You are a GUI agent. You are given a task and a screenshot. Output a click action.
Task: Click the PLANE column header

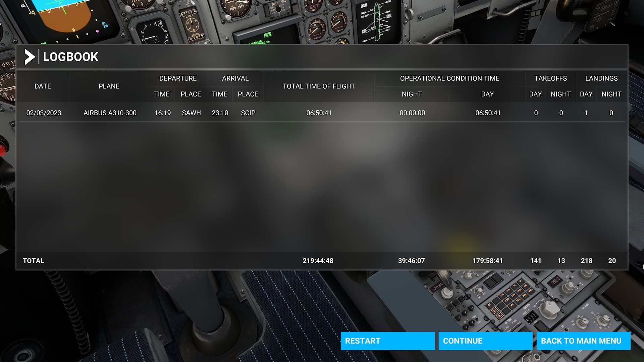pos(109,86)
